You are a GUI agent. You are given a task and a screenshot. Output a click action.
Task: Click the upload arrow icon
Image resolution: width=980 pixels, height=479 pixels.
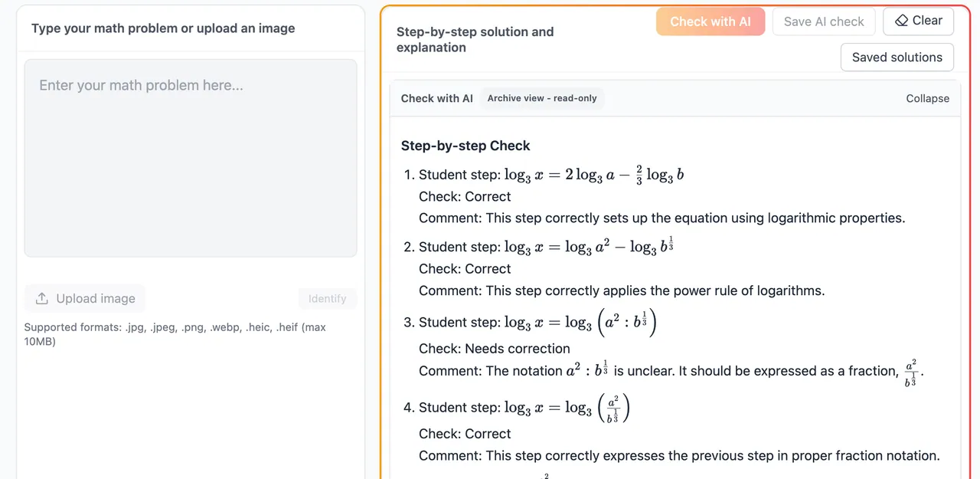[42, 299]
